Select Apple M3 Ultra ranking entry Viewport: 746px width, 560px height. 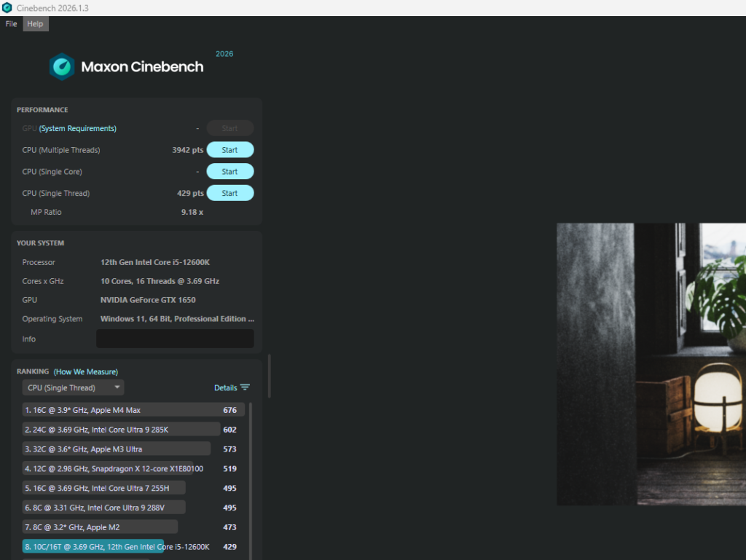point(133,449)
